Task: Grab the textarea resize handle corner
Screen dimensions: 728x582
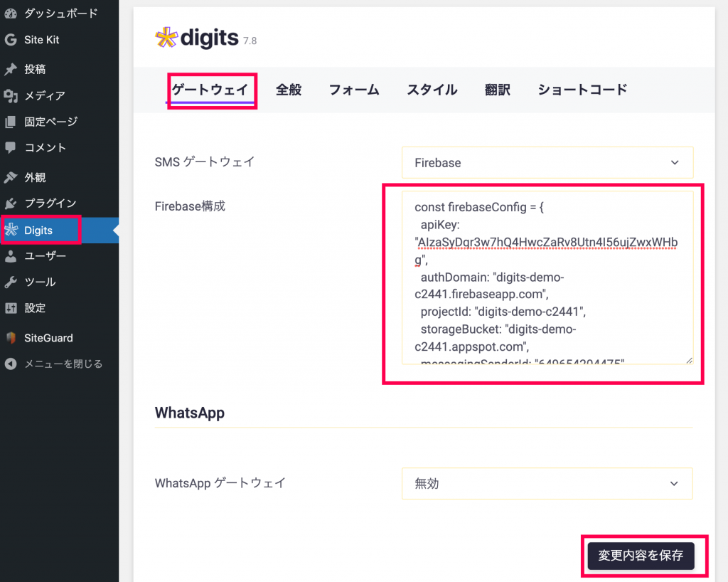Action: point(689,361)
